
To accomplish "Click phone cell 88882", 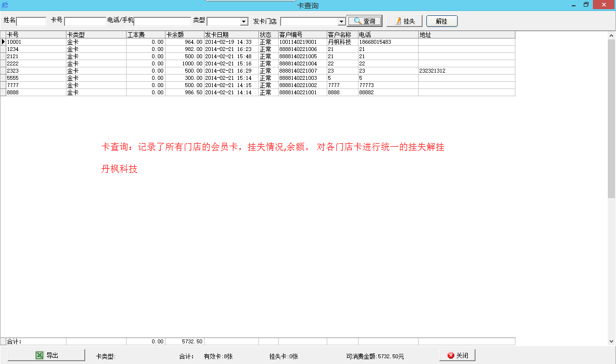I will pyautogui.click(x=388, y=92).
